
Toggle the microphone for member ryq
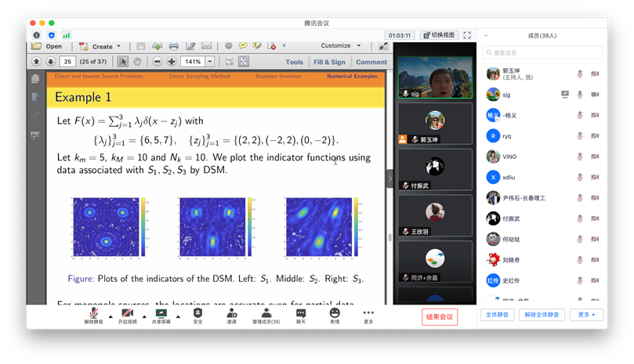click(x=581, y=135)
